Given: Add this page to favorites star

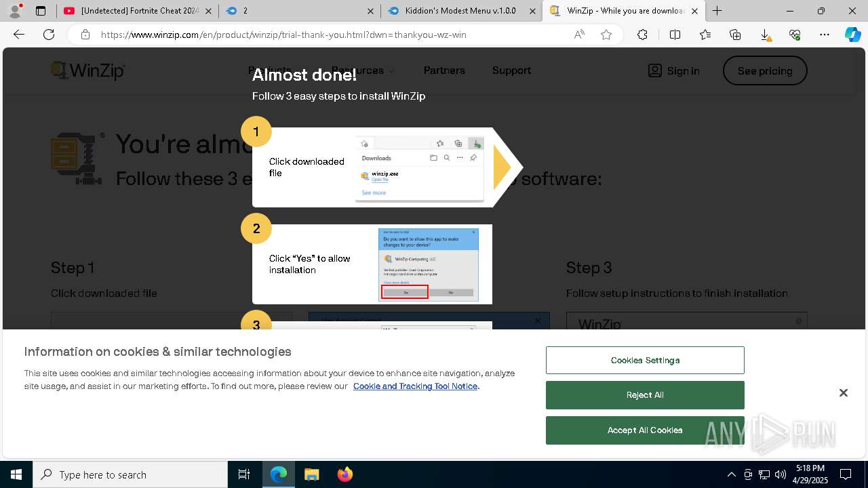Looking at the screenshot, I should tap(606, 35).
